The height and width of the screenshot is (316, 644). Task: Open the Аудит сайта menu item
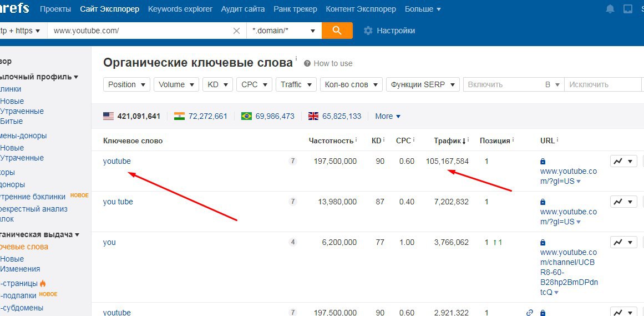point(243,9)
